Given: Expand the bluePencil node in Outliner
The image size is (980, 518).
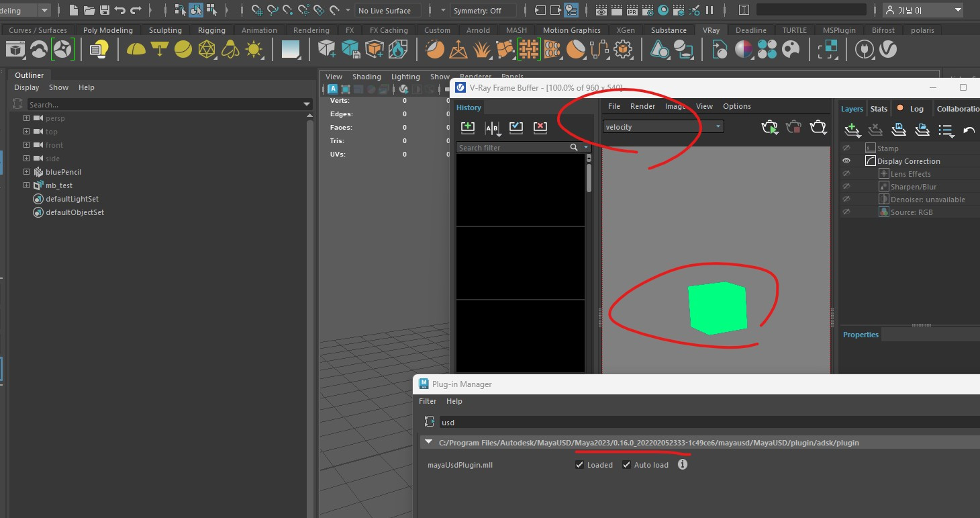Looking at the screenshot, I should point(27,172).
